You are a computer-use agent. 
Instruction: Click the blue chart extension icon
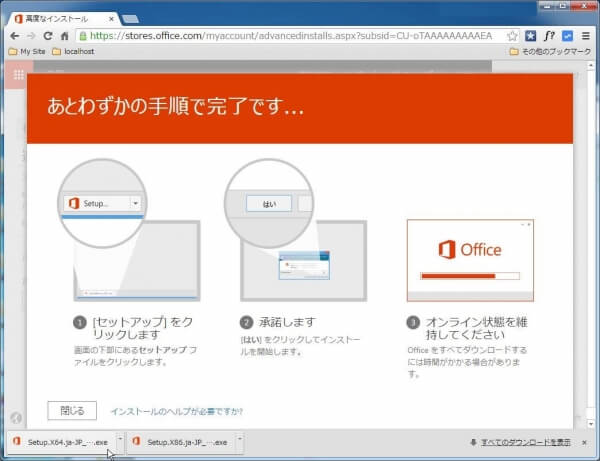[x=567, y=36]
